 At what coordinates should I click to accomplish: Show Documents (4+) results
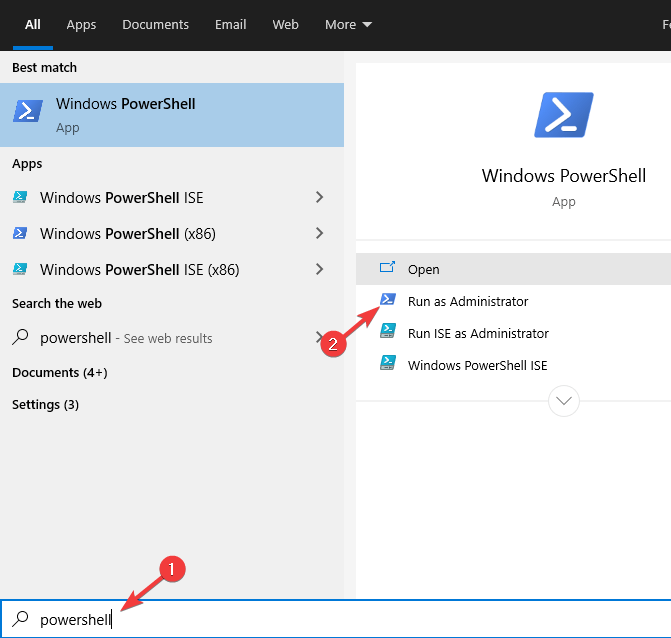coord(59,372)
